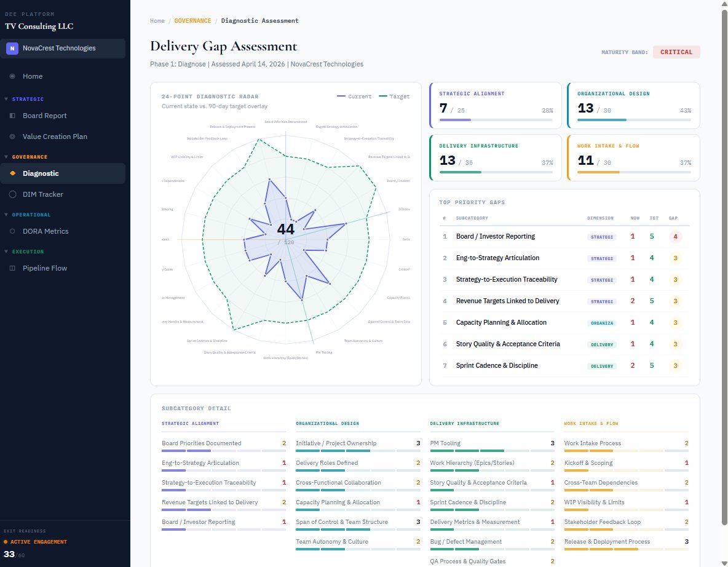Click the GOVERNANCE breadcrumb link
Screen dimensions: 728x567
click(192, 21)
